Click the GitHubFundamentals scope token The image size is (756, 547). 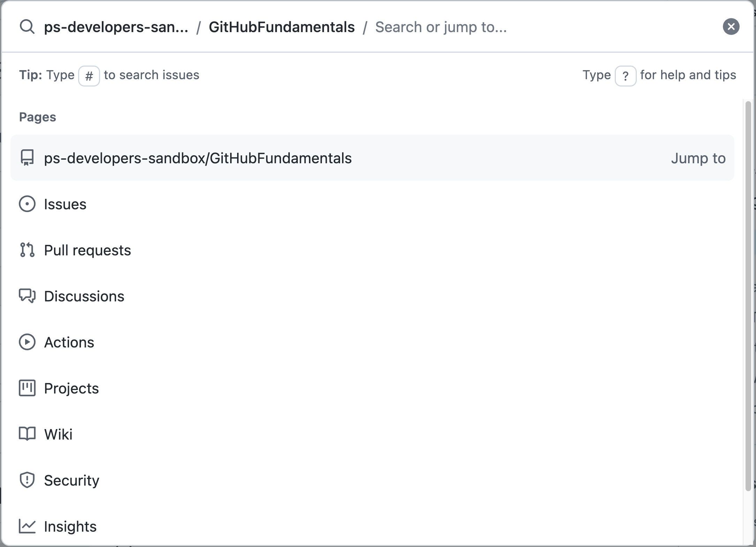[x=282, y=27]
